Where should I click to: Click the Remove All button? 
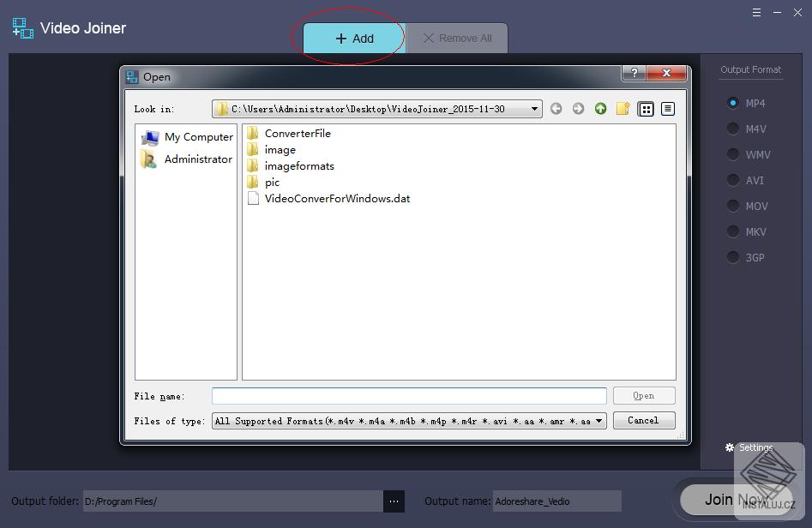tap(457, 39)
